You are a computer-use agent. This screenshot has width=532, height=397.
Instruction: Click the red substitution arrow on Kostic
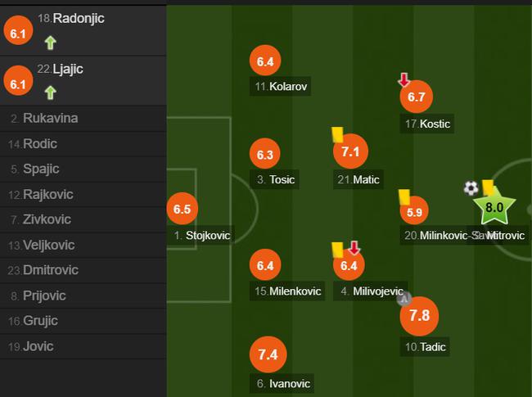click(404, 80)
